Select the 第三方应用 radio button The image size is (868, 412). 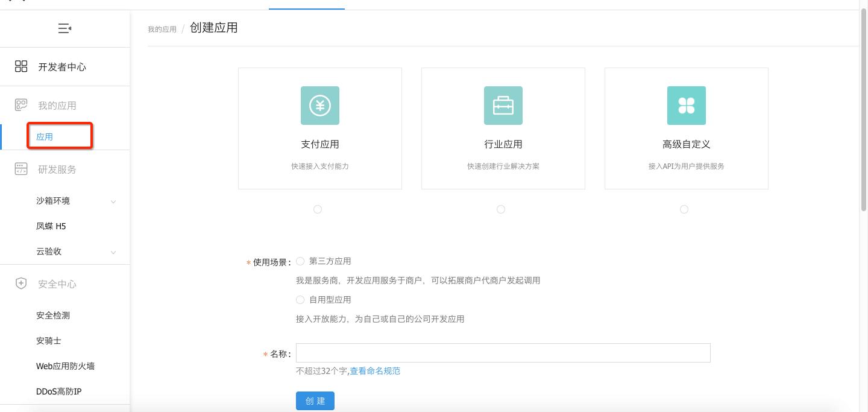[x=300, y=261]
